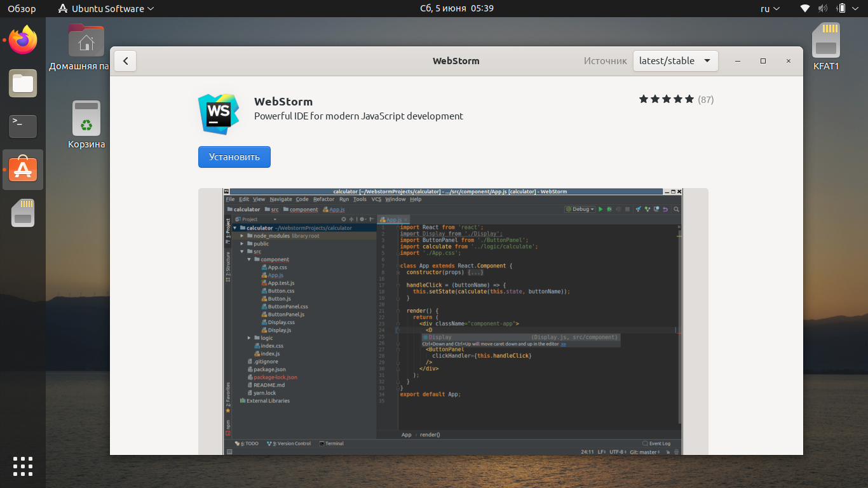Open the clock and calendar panel
Viewport: 868px width, 488px height.
coord(456,8)
